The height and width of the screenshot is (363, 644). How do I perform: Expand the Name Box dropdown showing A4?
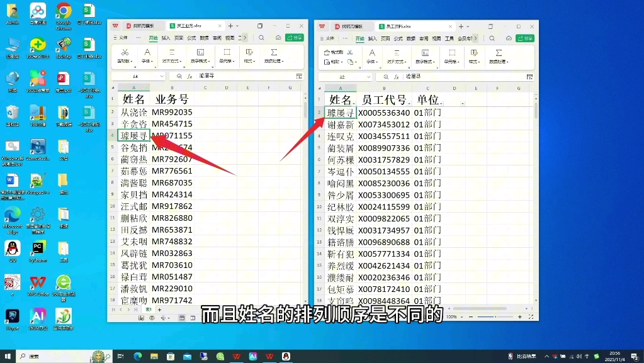pos(162,76)
